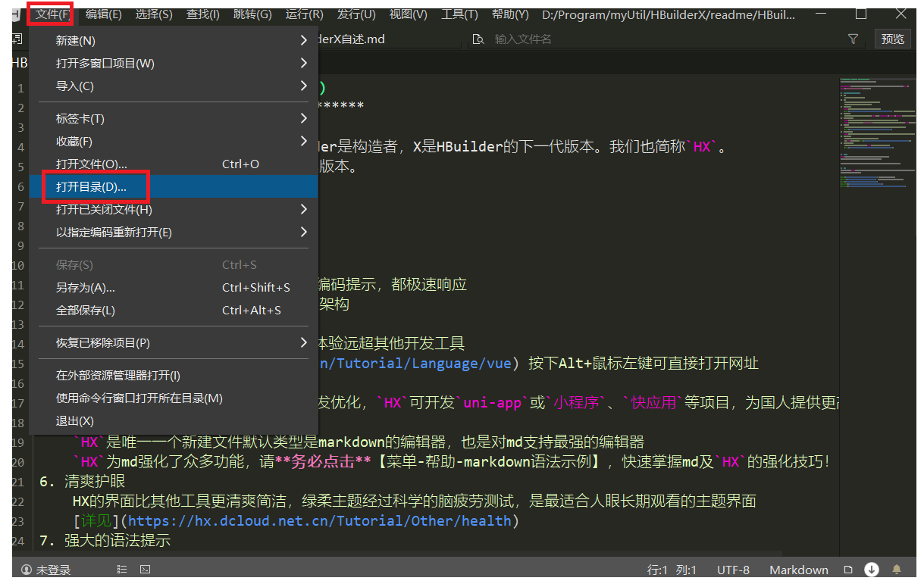The width and height of the screenshot is (924, 584).
Task: Click the text '7. 强大的语法提示'
Action: 105,540
